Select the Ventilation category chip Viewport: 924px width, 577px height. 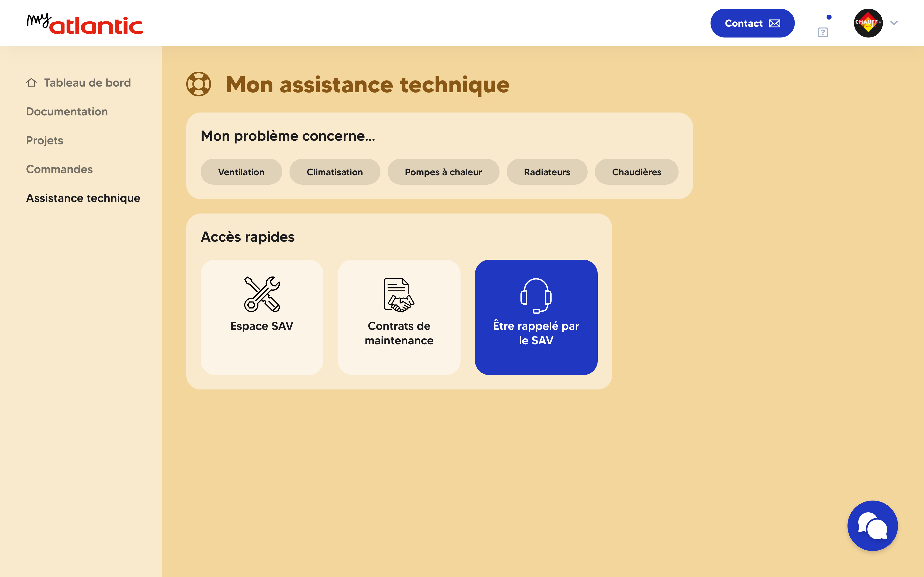[x=241, y=172]
